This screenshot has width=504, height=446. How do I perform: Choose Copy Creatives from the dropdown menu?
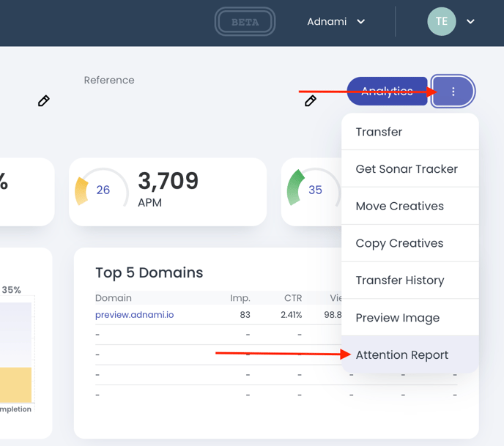pos(410,243)
